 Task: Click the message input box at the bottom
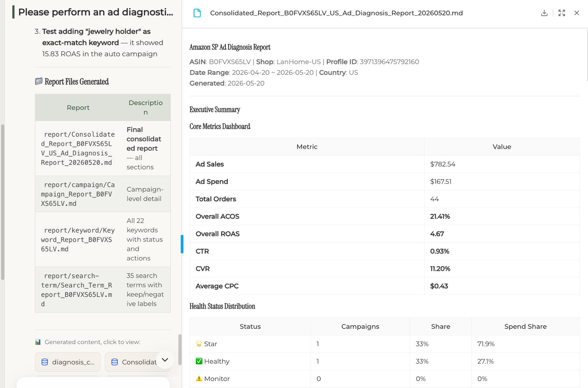[x=93, y=382]
